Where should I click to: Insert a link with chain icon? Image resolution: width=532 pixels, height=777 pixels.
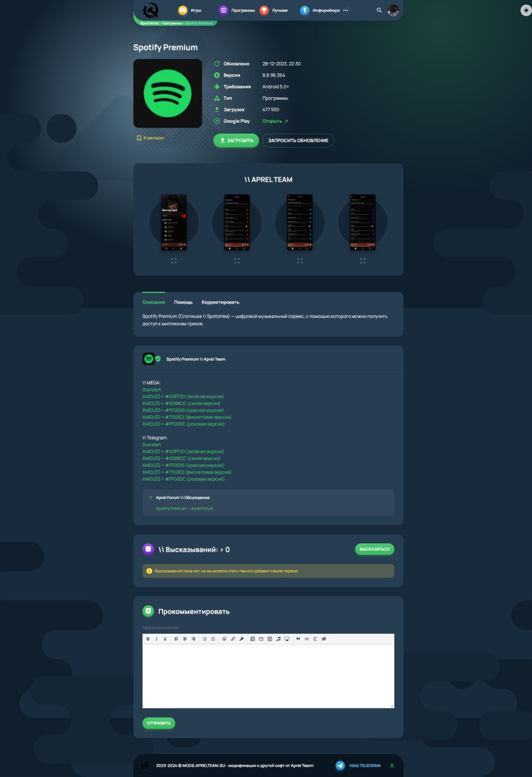pos(233,639)
